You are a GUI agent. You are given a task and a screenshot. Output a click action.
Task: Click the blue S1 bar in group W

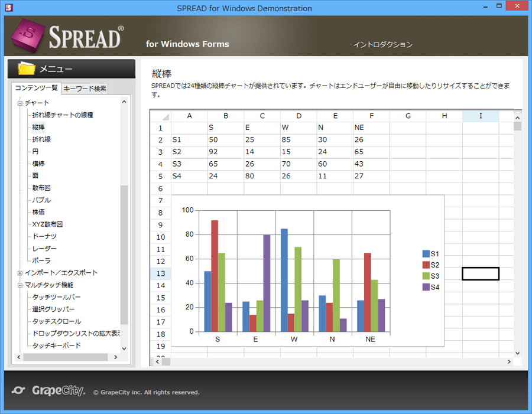284,280
